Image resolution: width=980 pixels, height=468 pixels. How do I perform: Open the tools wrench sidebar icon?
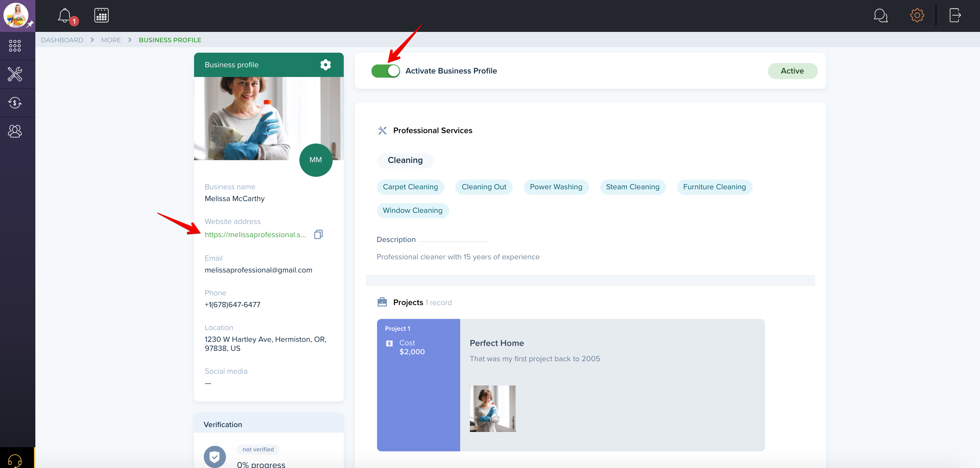click(15, 74)
